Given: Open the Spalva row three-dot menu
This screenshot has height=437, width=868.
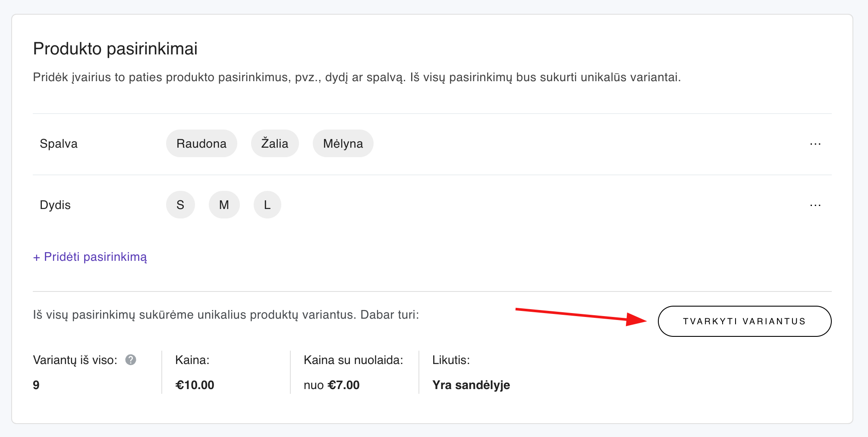Looking at the screenshot, I should click(815, 144).
